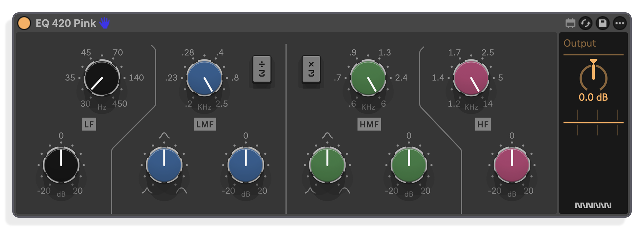This screenshot has width=644, height=230.
Task: Click the blue hand icon in title
Action: pos(105,23)
